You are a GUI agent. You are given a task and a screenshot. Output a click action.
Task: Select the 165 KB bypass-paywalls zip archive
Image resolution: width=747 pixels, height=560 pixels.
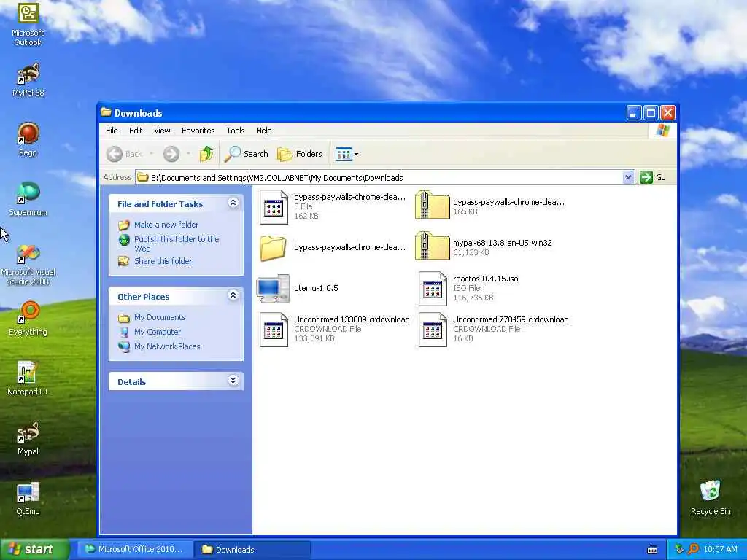click(x=491, y=206)
